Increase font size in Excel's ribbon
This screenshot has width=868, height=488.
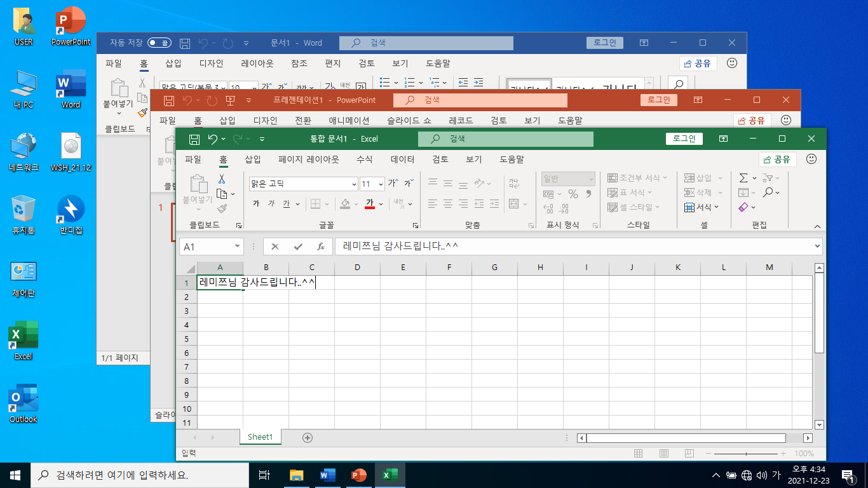click(x=393, y=184)
